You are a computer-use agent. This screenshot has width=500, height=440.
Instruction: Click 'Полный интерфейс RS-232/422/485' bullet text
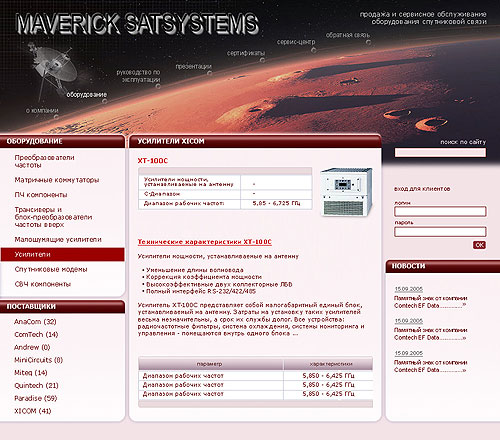tap(201, 291)
